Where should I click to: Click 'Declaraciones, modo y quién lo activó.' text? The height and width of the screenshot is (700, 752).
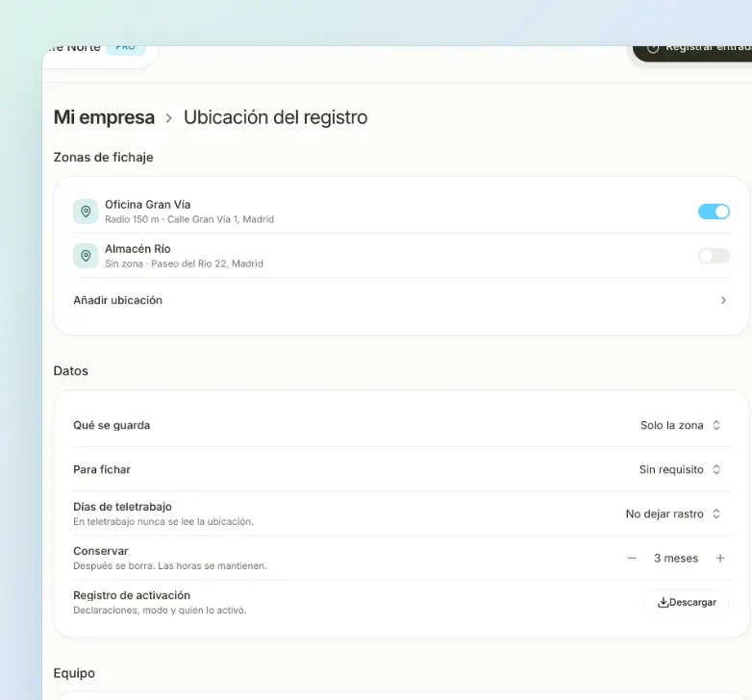click(x=160, y=611)
